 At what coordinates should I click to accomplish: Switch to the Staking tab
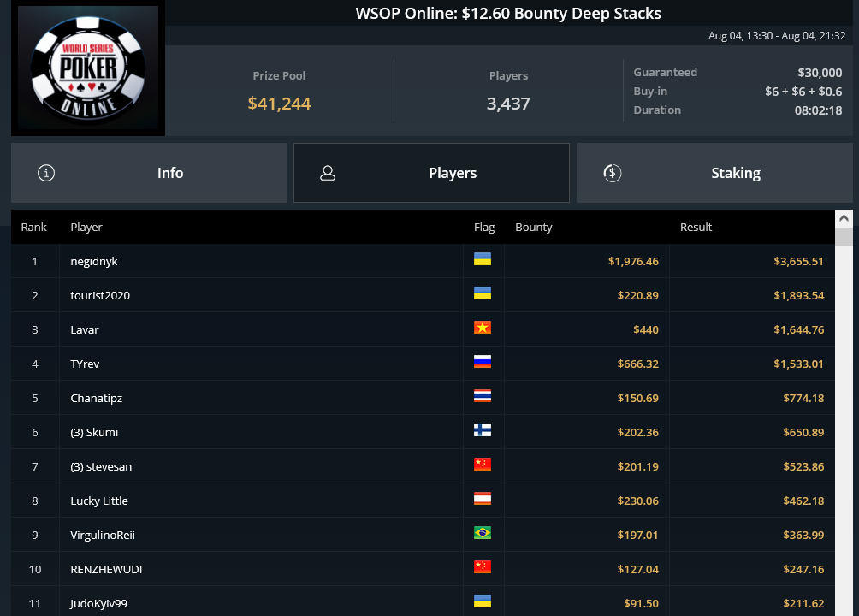[x=714, y=173]
